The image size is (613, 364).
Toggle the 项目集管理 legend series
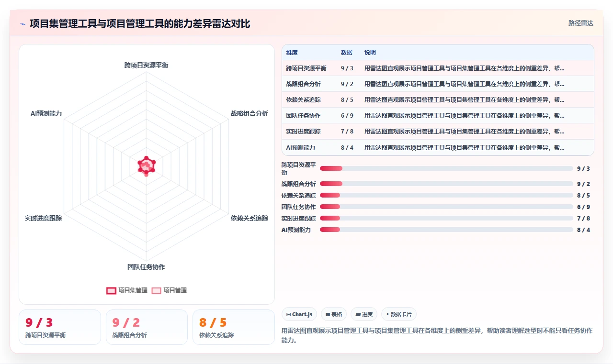coord(127,290)
